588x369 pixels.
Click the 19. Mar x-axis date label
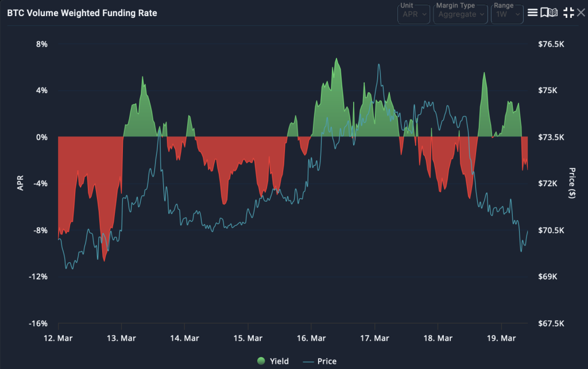501,339
